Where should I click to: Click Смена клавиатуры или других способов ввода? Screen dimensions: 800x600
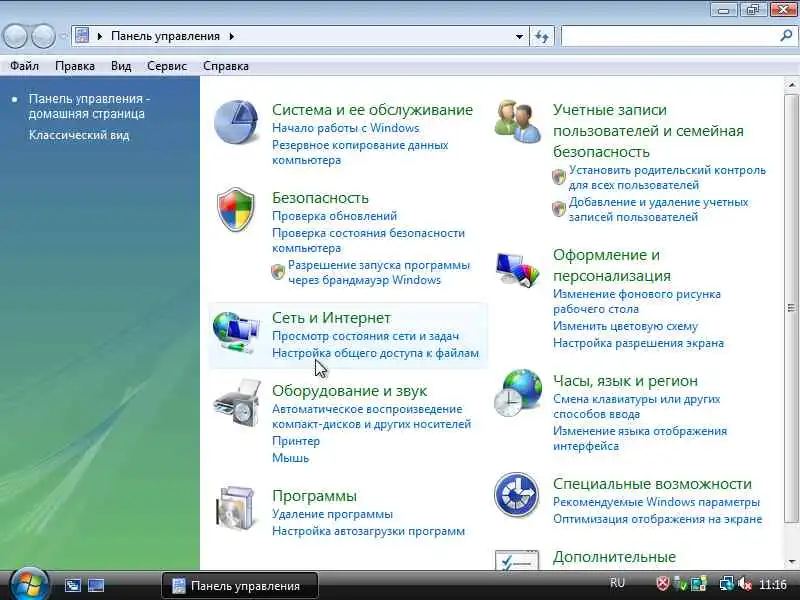pyautogui.click(x=637, y=406)
